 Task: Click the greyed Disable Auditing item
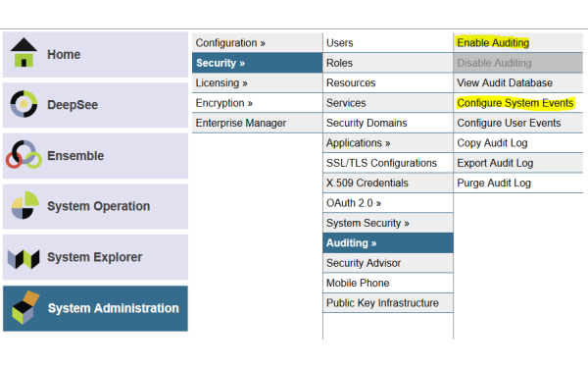click(x=517, y=63)
